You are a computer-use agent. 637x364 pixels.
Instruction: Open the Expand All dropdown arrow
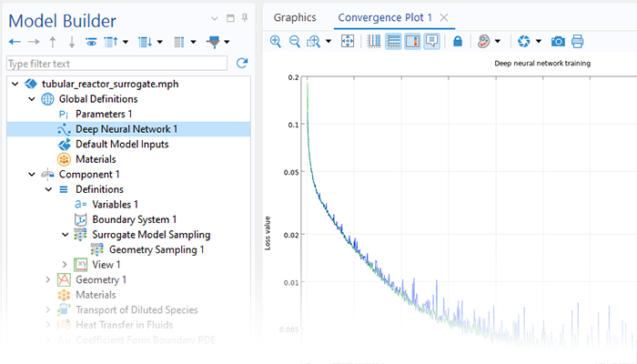pos(159,42)
